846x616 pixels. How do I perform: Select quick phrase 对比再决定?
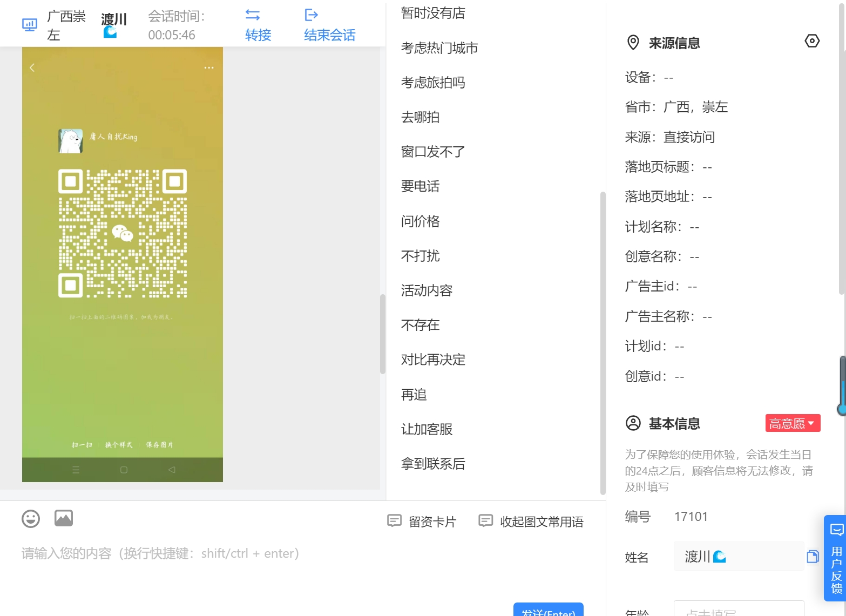[433, 360]
